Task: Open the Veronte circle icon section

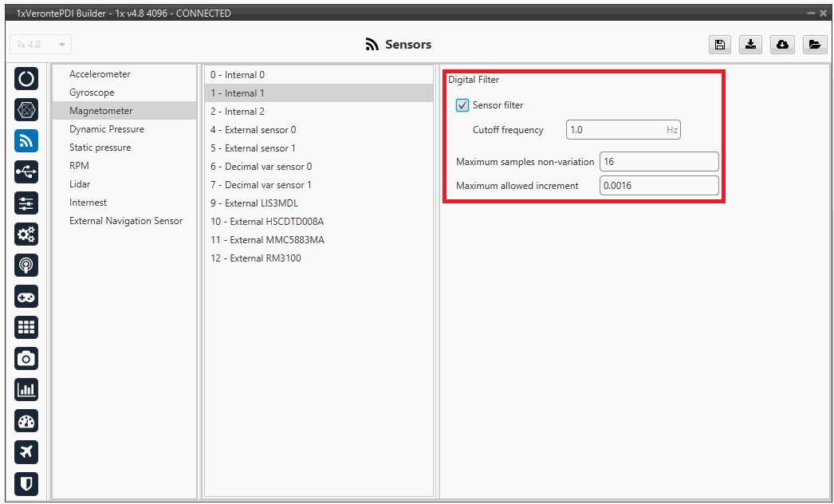Action: tap(26, 78)
